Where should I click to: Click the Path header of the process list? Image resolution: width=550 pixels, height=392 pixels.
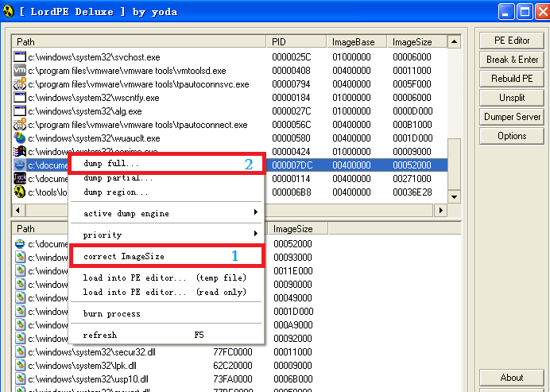[x=139, y=42]
